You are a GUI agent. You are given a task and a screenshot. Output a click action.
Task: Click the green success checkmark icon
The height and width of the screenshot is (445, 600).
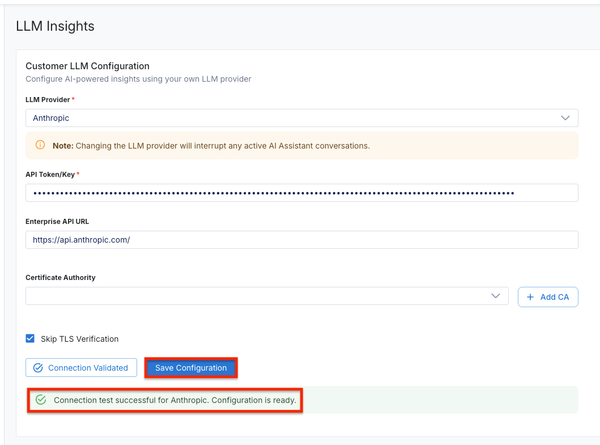point(41,400)
